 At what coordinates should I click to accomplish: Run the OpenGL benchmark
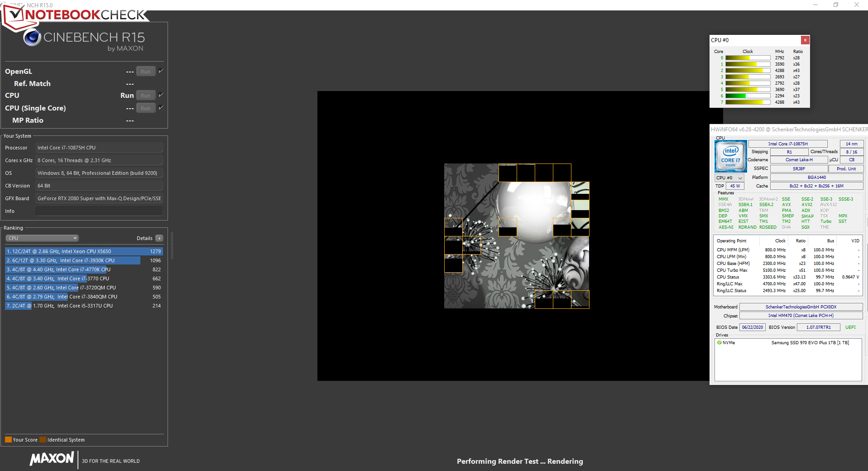point(145,72)
